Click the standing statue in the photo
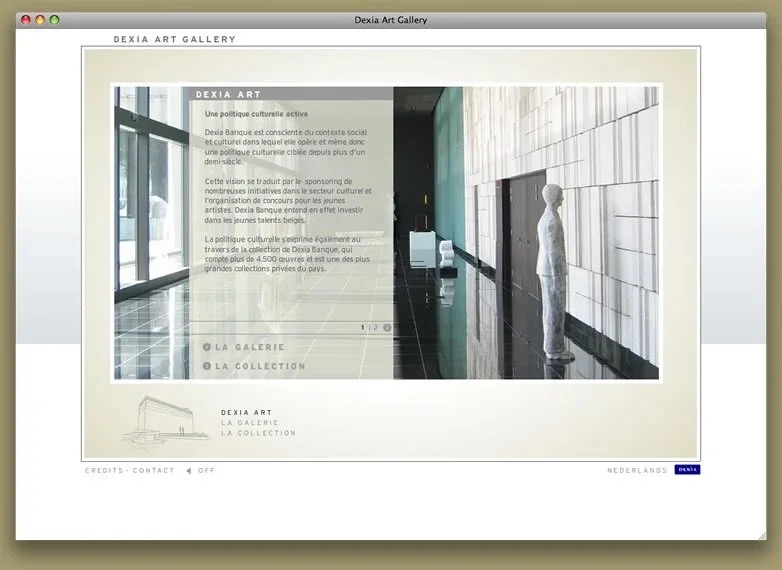Screen dimensions: 782x570 click(x=554, y=272)
